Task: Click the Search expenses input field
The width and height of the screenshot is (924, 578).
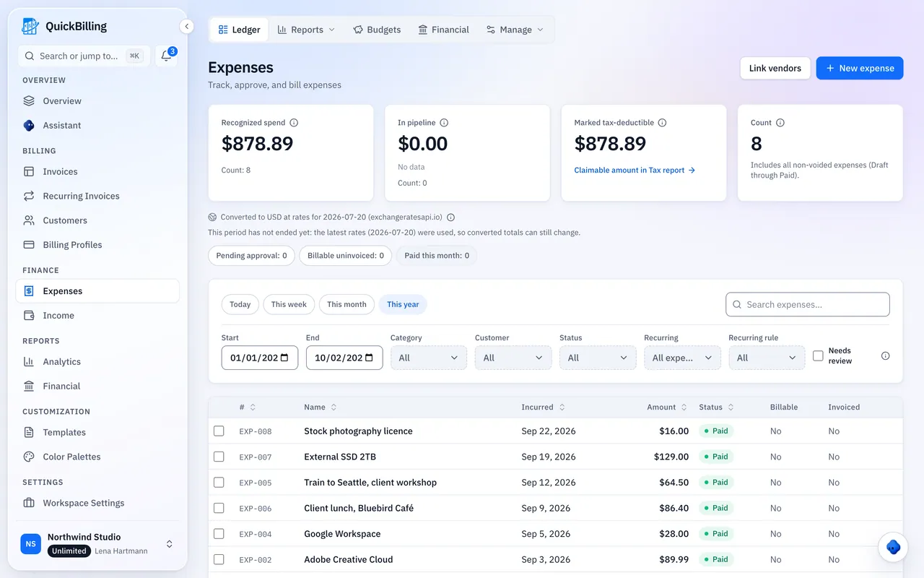Action: 808,304
